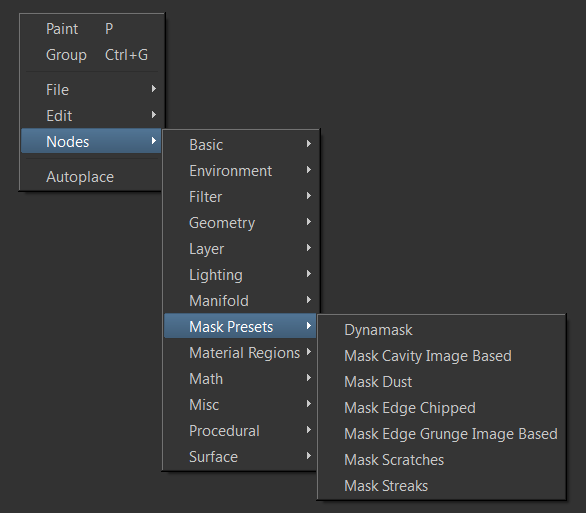Choose Group from the context menu

coord(92,55)
